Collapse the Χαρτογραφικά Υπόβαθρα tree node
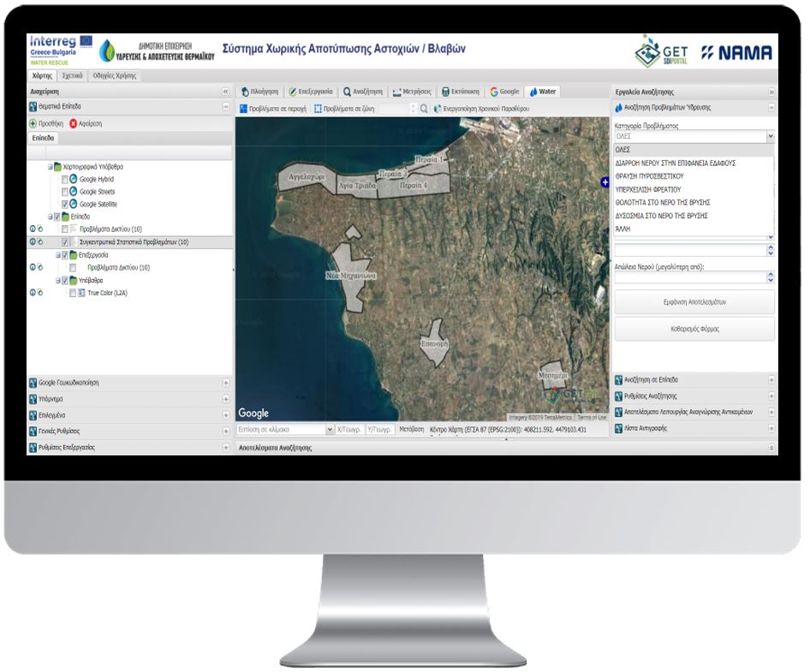The image size is (810, 672). (51, 167)
